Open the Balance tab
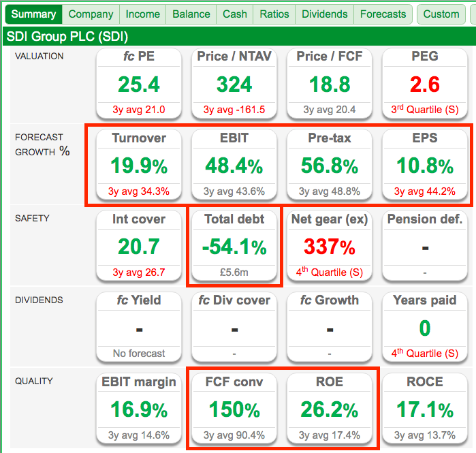Viewport: 476px width, 453px height. (191, 14)
